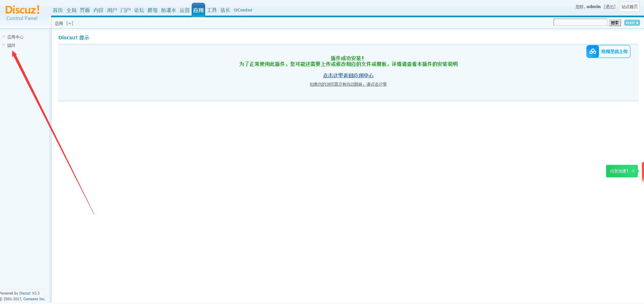Open the 界面 menu tab

click(85, 10)
